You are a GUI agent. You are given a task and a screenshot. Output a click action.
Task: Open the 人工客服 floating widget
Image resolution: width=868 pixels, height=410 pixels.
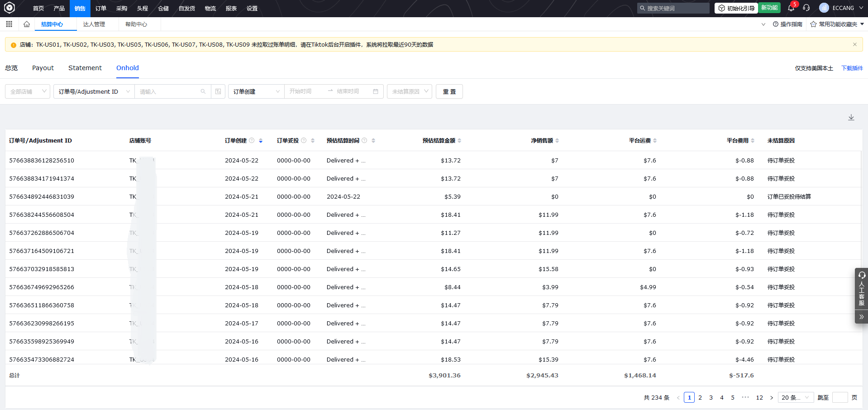pyautogui.click(x=861, y=289)
